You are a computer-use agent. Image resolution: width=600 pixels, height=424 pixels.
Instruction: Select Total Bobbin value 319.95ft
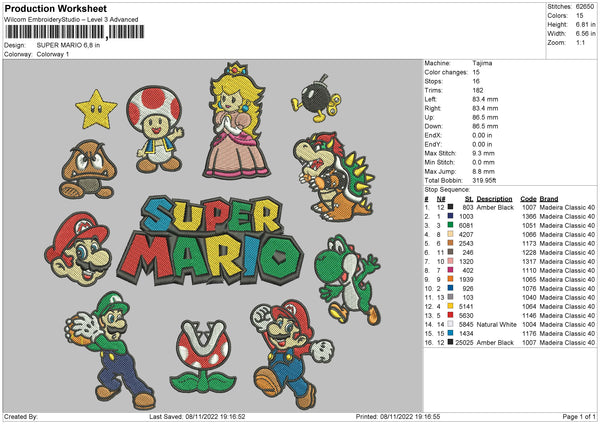click(484, 181)
